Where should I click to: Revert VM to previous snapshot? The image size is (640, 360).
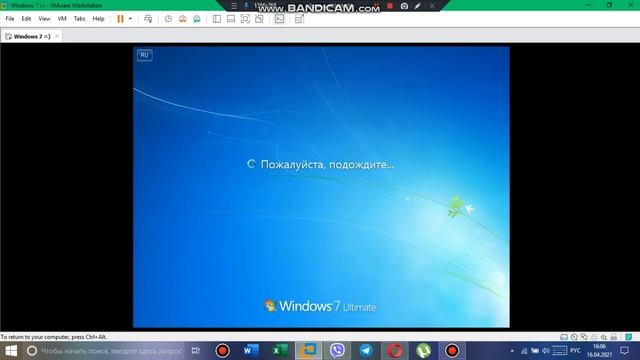click(x=182, y=19)
